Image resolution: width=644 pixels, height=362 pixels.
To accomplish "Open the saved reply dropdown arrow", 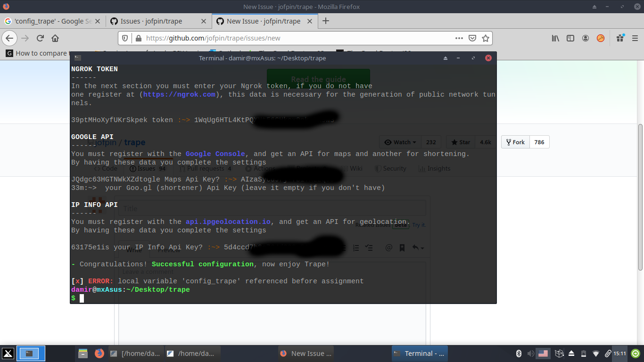I will 421,248.
